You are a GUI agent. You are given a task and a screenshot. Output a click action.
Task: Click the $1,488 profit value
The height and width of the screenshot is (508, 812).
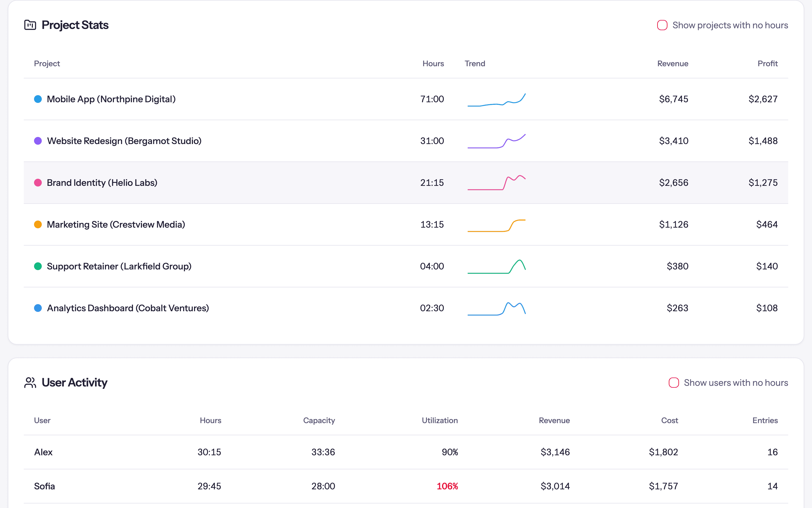763,141
